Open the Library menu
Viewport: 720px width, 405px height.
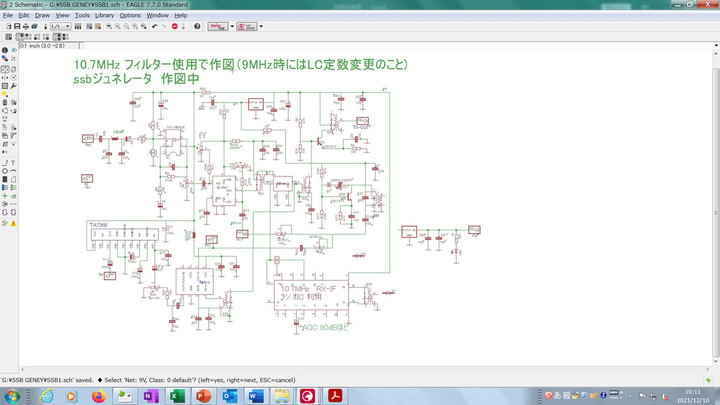[x=104, y=16]
